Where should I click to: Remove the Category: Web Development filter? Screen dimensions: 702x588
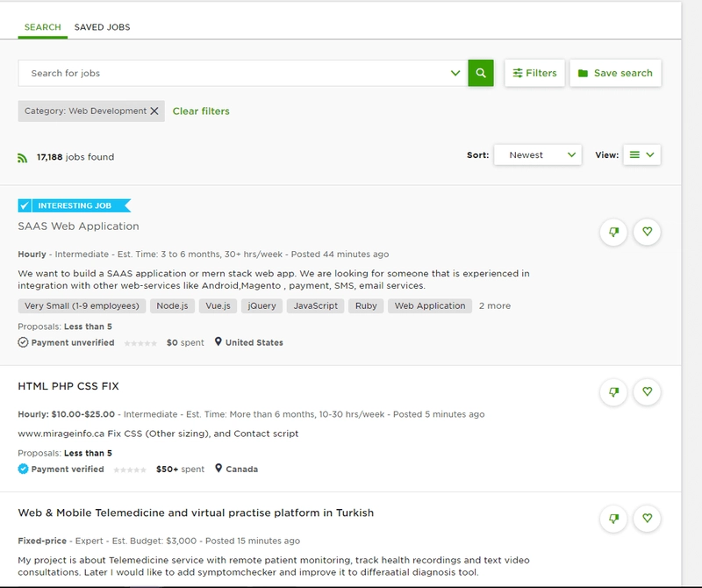pos(154,111)
